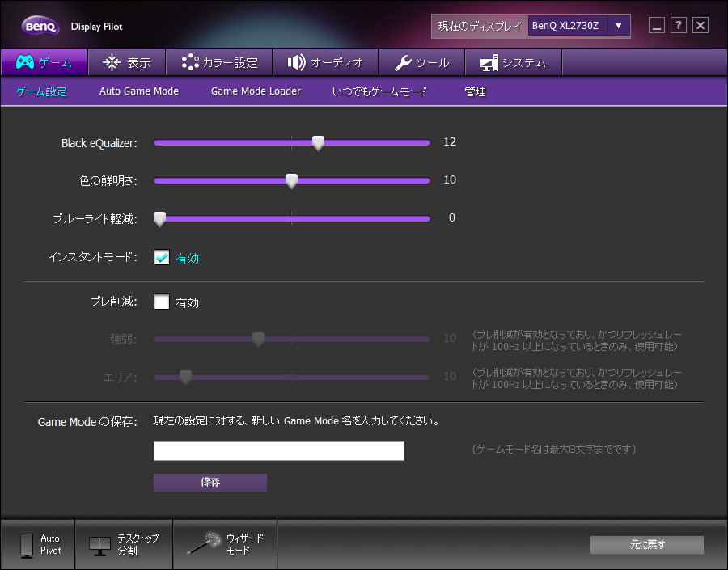Open Auto Pivot from the bottom bar
This screenshot has height=570, width=728.
click(x=37, y=544)
